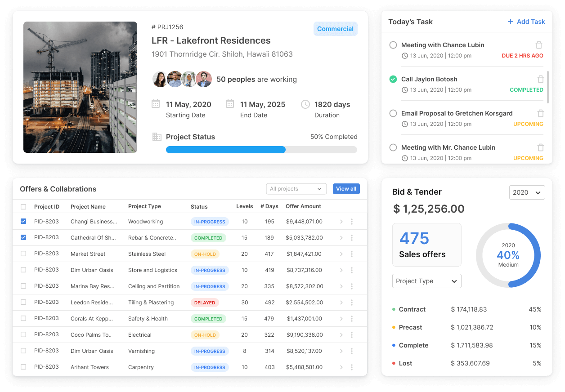Open more options for Market Street row
Viewport: 565px width, 392px height.
(x=352, y=254)
